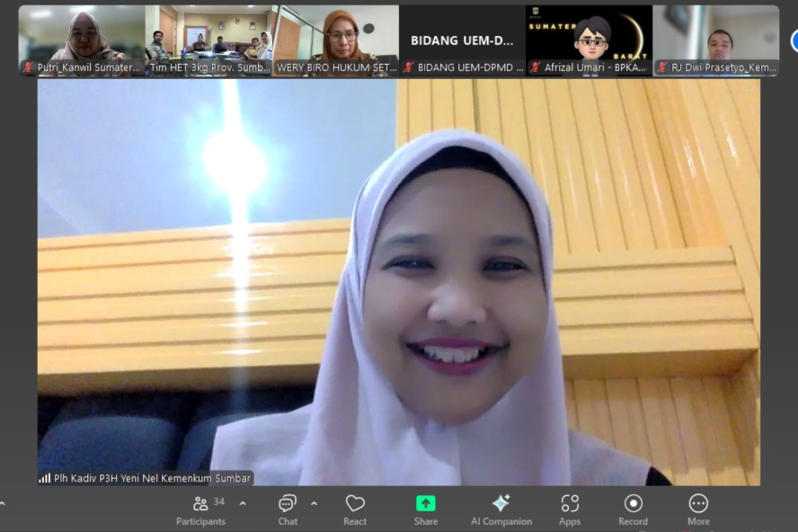Expand the Participants options caret
Viewport: 798px width, 532px height.
coord(243,503)
